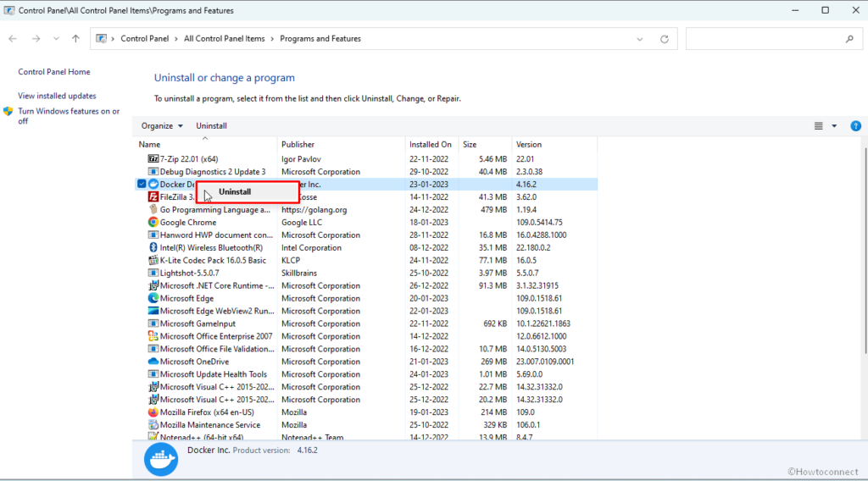868x481 pixels.
Task: Click version 109.0.5414.75 of Google Chrome
Action: coord(539,222)
